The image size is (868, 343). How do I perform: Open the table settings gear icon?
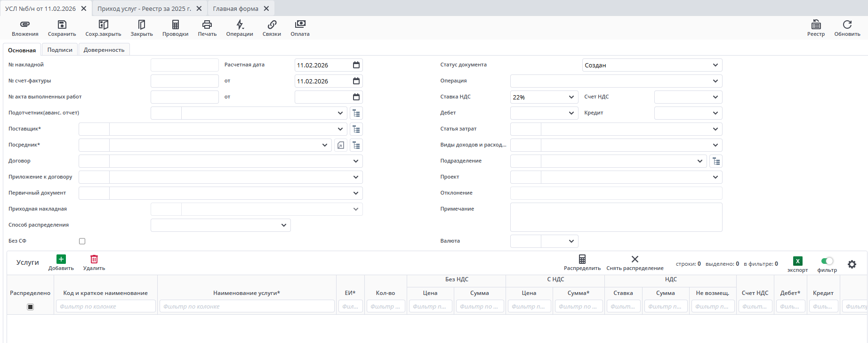pyautogui.click(x=852, y=264)
